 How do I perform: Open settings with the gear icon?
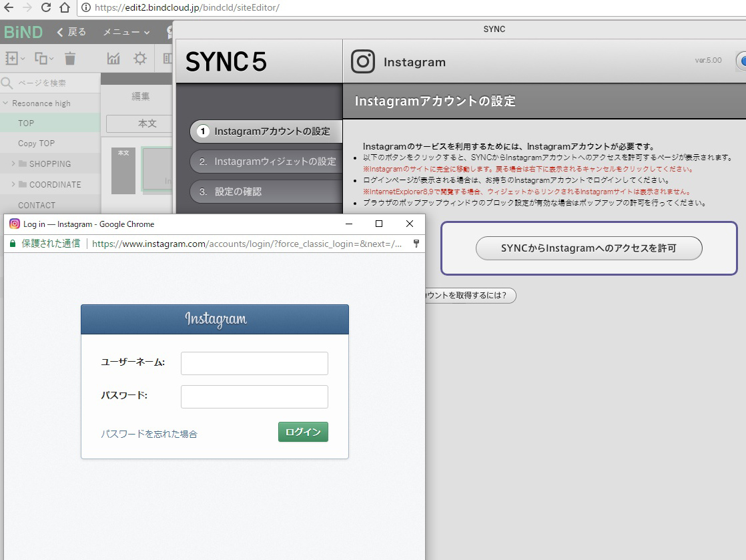pos(139,58)
